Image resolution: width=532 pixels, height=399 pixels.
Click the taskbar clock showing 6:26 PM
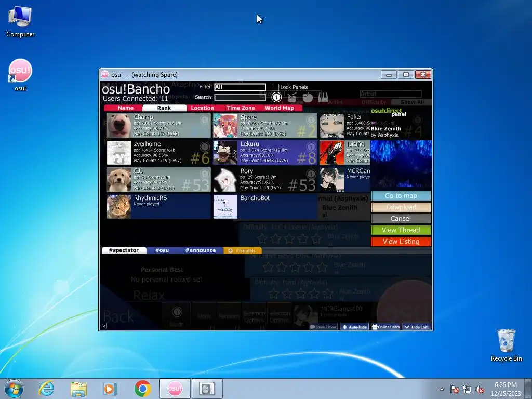[505, 389]
